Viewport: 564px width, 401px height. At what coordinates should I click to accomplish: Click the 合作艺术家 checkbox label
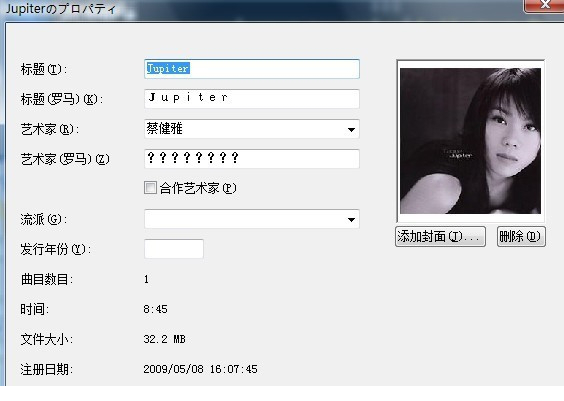[x=198, y=188]
